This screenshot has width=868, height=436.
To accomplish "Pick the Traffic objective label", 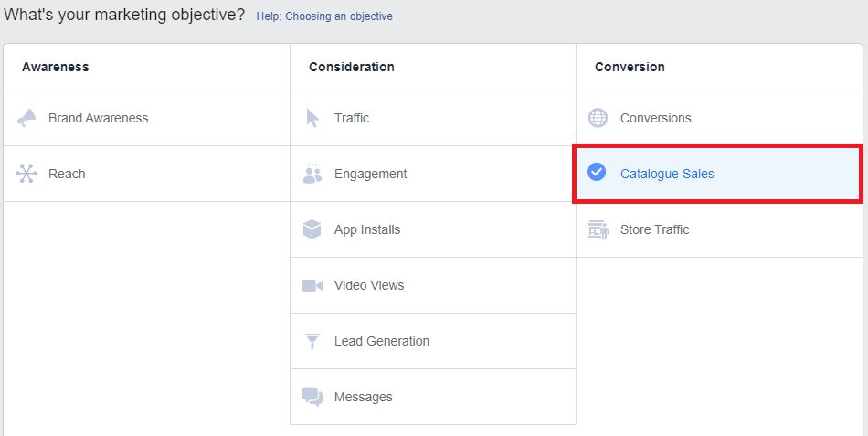I will [352, 118].
